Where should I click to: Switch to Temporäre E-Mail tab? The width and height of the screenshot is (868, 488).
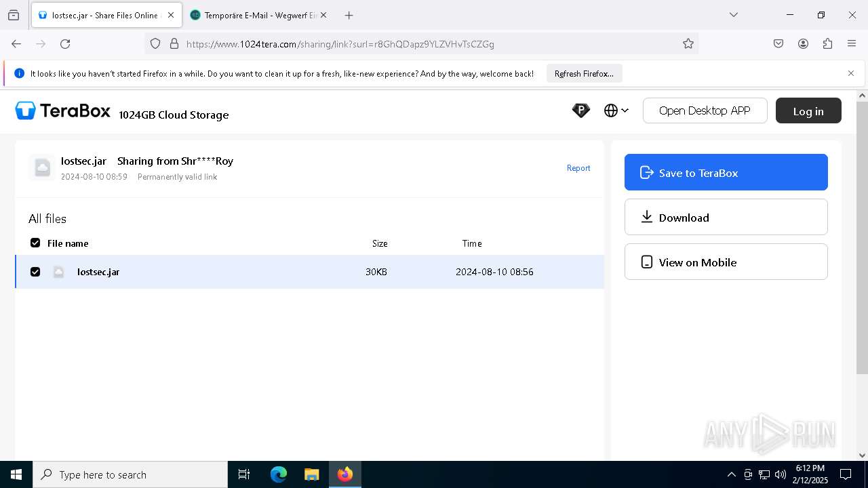pyautogui.click(x=258, y=15)
